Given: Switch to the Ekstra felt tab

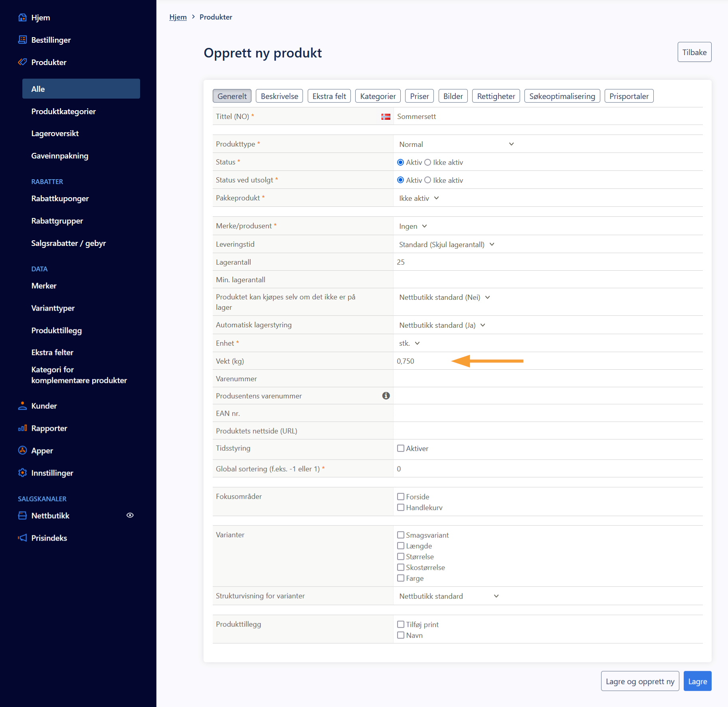Looking at the screenshot, I should [x=329, y=96].
